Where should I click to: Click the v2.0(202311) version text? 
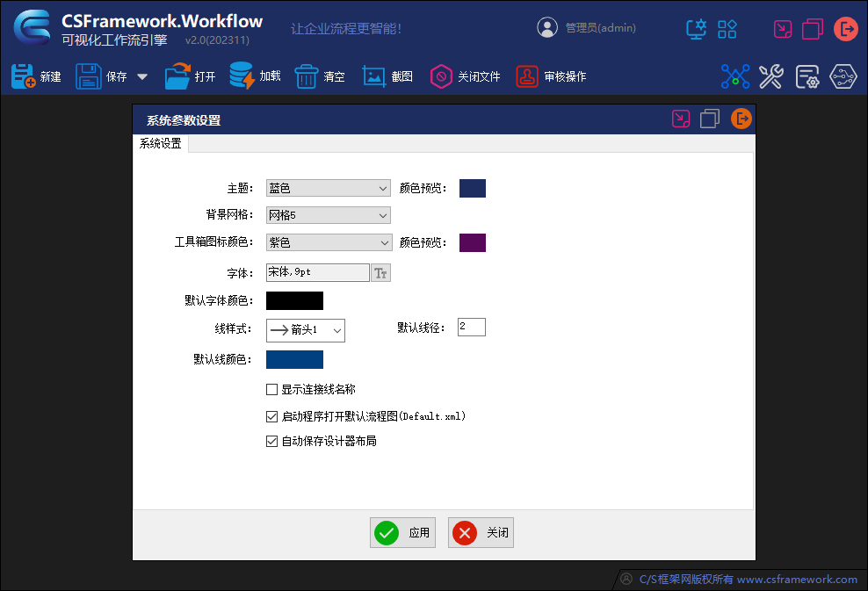point(217,40)
